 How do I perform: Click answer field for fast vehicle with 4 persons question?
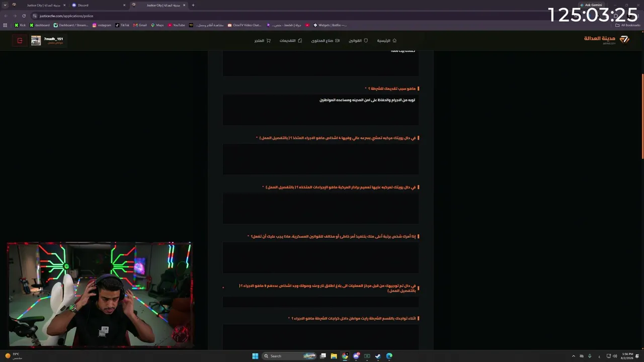point(320,159)
